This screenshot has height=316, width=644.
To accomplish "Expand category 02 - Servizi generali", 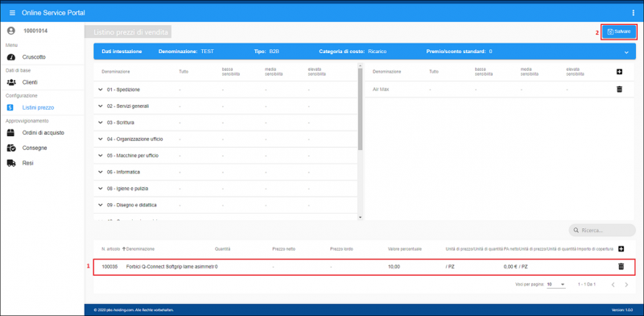I will 101,106.
